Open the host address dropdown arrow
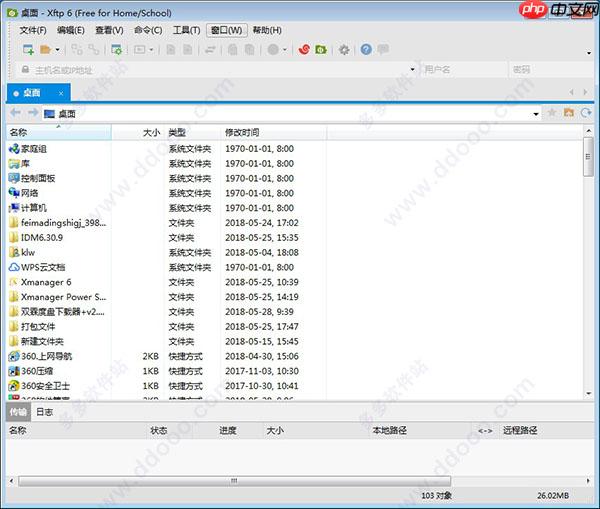Image resolution: width=600 pixels, height=509 pixels. [x=412, y=70]
